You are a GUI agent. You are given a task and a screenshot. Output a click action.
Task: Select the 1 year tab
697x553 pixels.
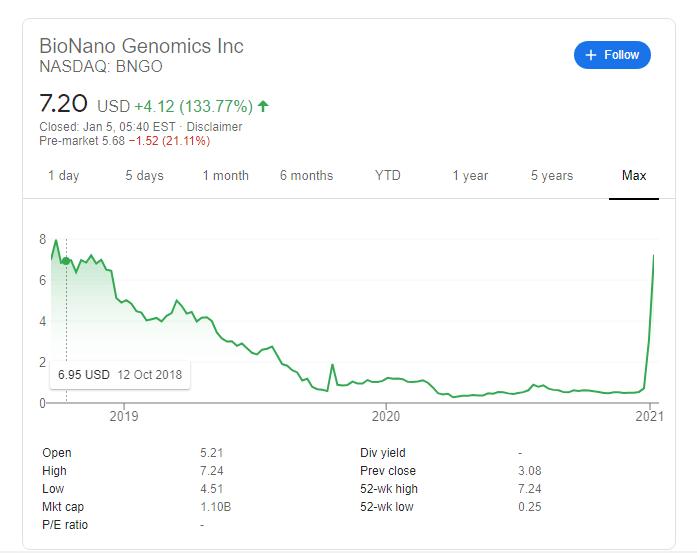(469, 175)
